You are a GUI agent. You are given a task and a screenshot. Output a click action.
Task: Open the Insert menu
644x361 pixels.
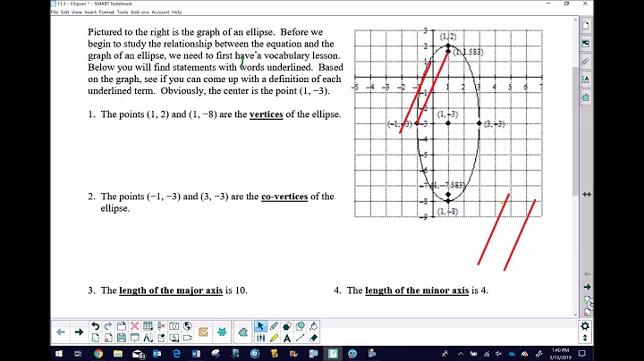90,13
